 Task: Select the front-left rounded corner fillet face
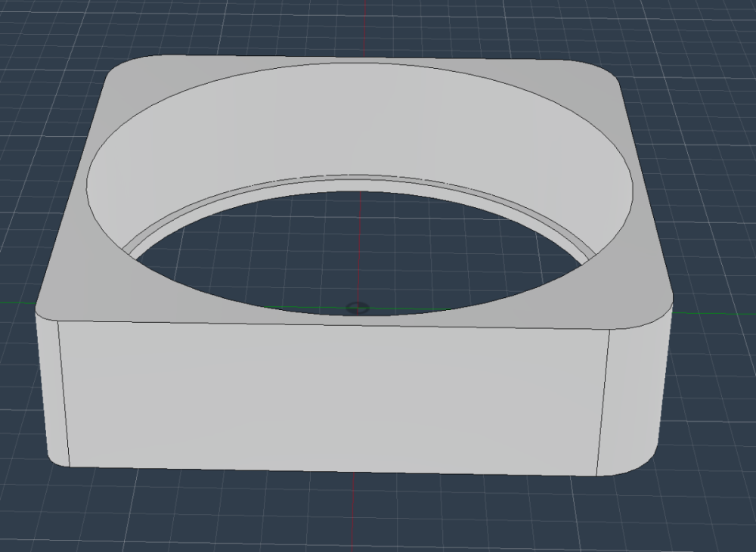pos(53,390)
